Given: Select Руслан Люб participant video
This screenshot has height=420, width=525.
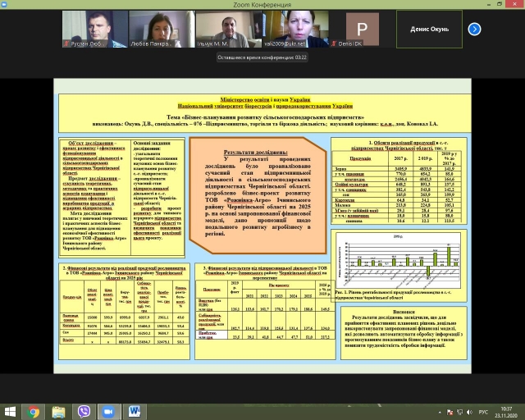Looking at the screenshot, I should click(95, 29).
